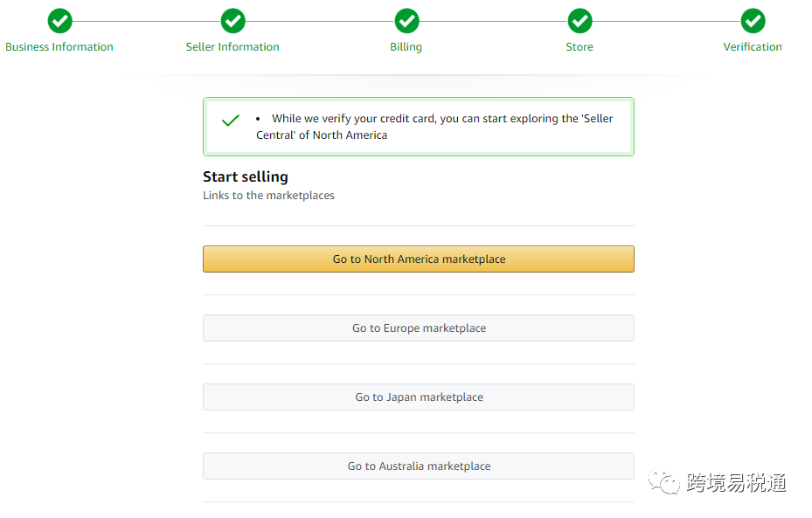Screen dimensions: 812x518
Task: Click the Store step checkmark icon
Action: 580,21
